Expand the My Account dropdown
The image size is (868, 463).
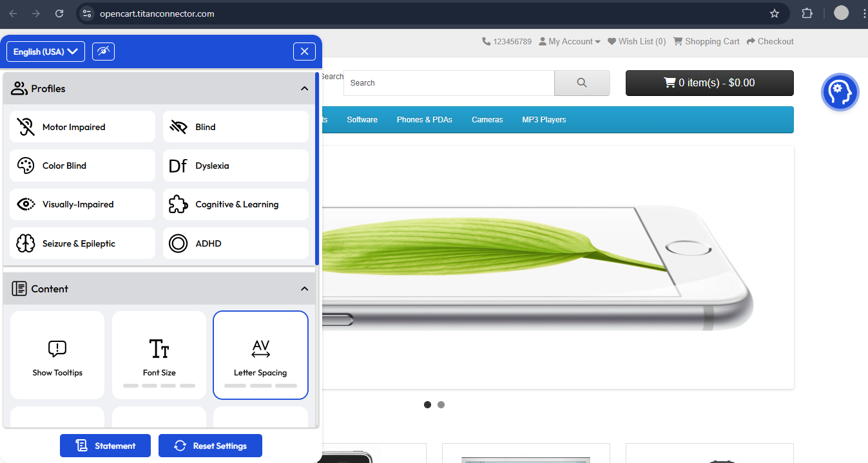[x=570, y=41]
